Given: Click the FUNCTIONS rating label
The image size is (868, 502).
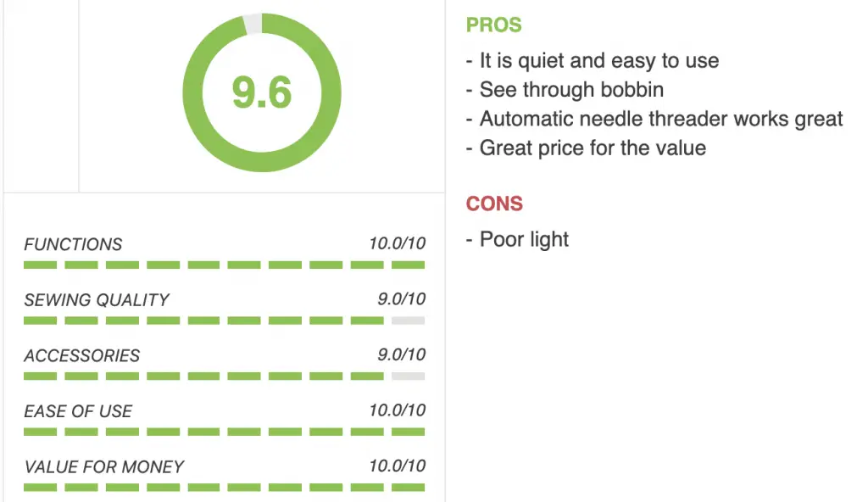Looking at the screenshot, I should coord(73,244).
